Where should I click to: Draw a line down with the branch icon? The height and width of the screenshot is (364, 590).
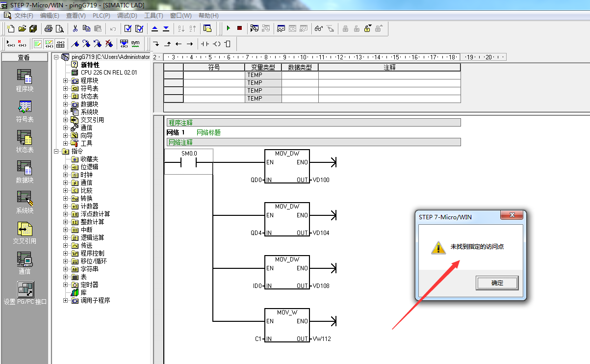click(x=156, y=44)
